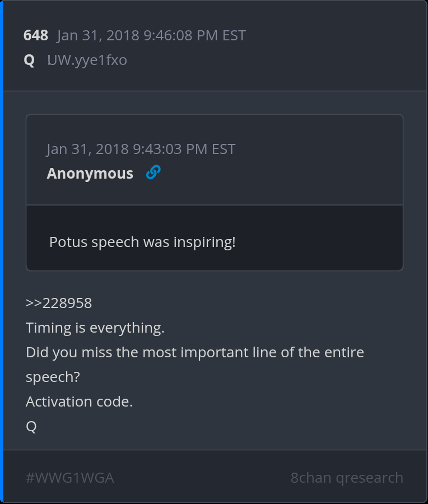Click the Q signature ending the post

(x=31, y=426)
